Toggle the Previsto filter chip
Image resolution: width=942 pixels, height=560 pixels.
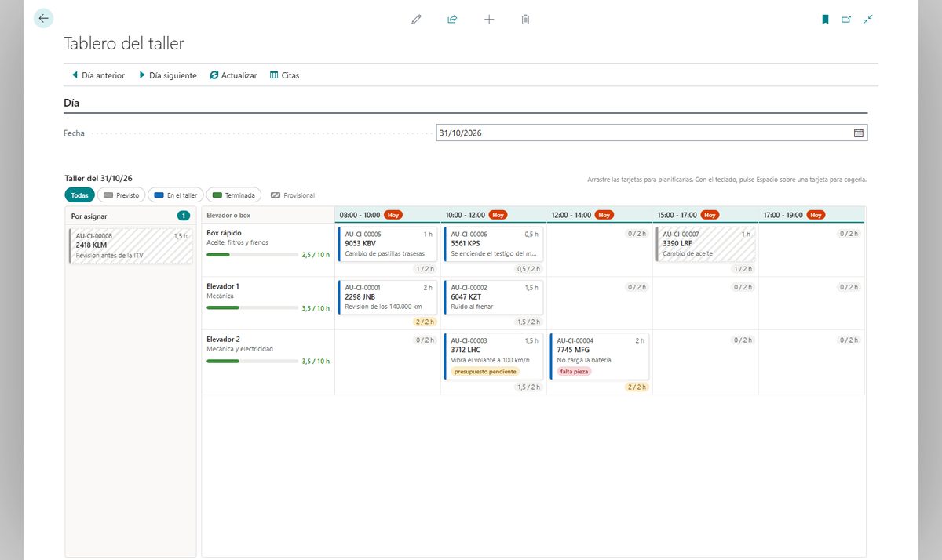pyautogui.click(x=121, y=195)
